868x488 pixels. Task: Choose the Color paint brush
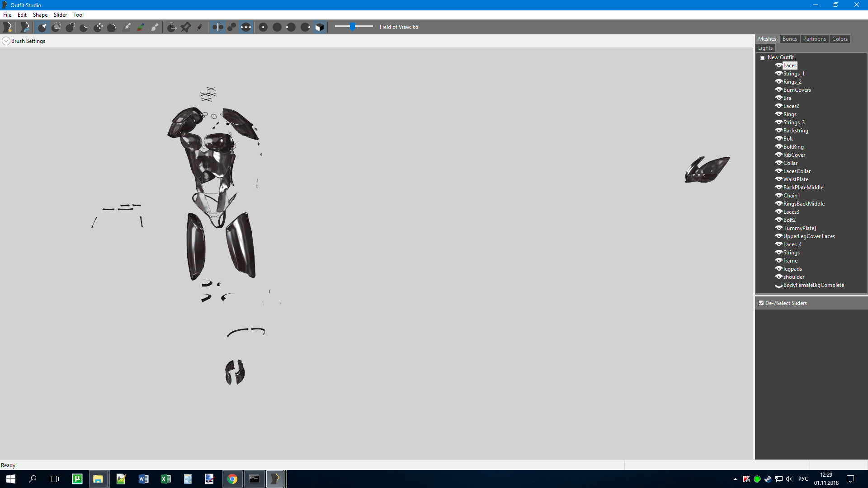click(141, 27)
